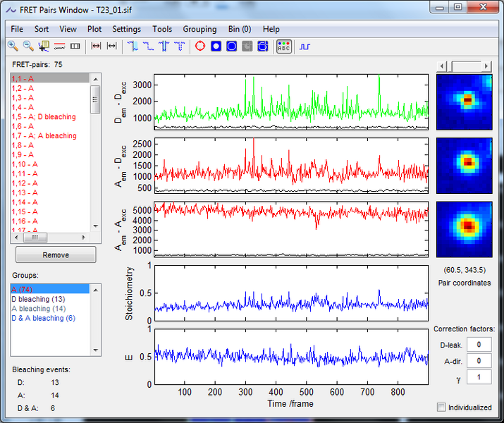
Task: Click the D-leak. correction factor field
Action: (x=479, y=344)
